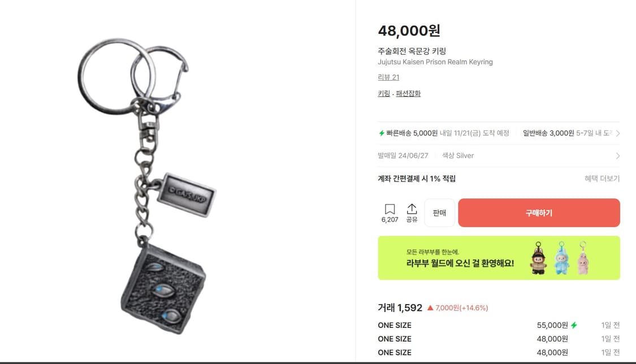Click the pink Labubu keyring in the banner
The height and width of the screenshot is (364, 636).
click(x=583, y=260)
